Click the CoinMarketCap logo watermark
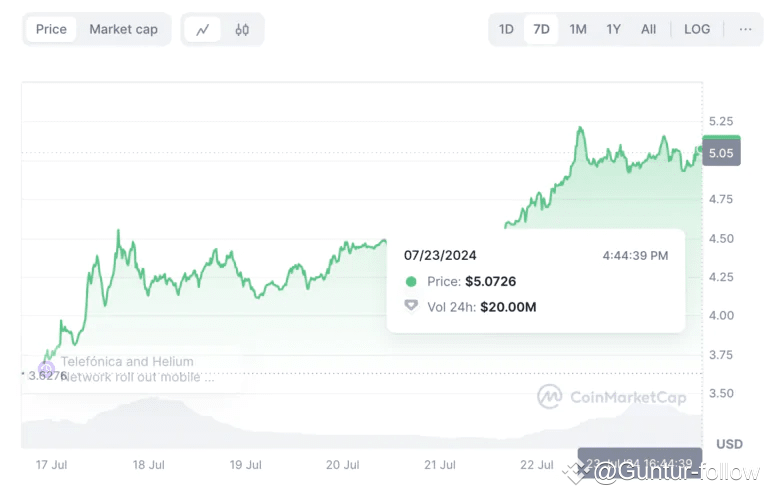 click(x=611, y=397)
